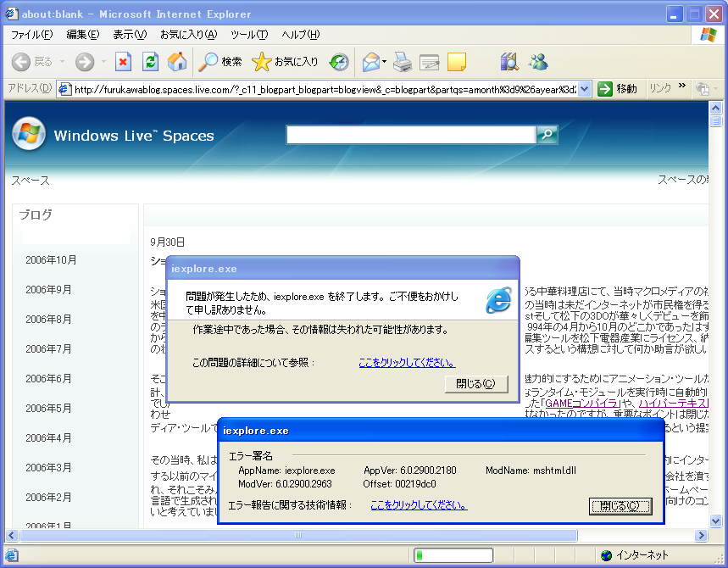Click the ハイパーテキスト link in blog text
Image resolution: width=728 pixels, height=568 pixels.
click(x=674, y=404)
